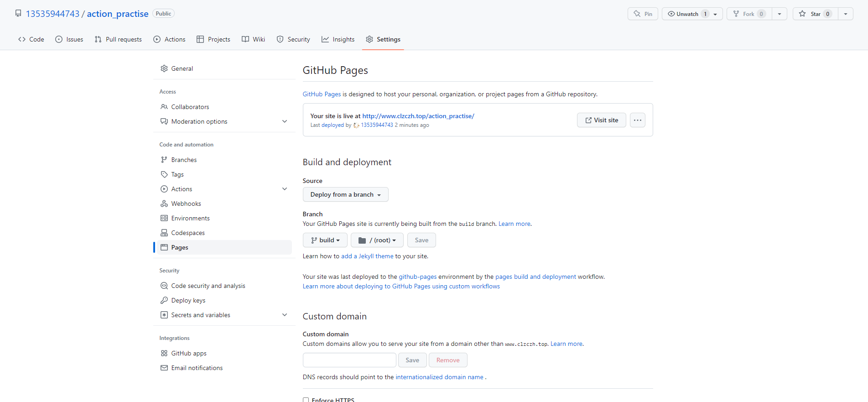
Task: Click the Deploy keys key icon
Action: click(164, 300)
